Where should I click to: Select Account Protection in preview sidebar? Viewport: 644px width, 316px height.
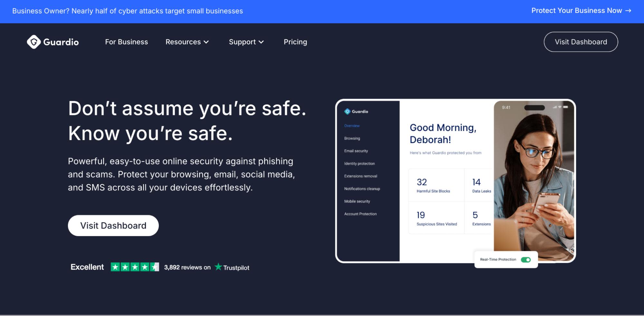tap(360, 214)
